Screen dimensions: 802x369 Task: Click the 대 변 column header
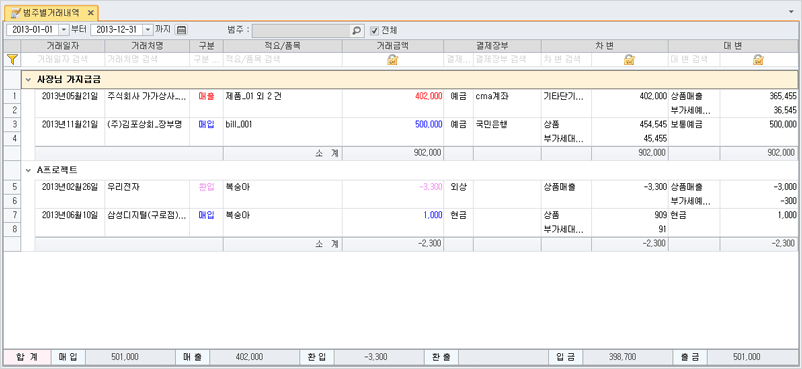[x=733, y=46]
